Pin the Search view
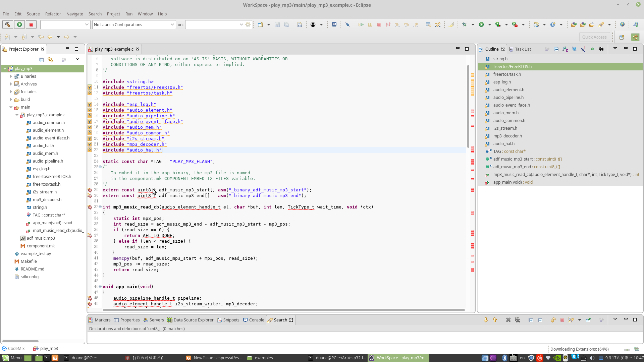The height and width of the screenshot is (362, 644). tap(588, 320)
